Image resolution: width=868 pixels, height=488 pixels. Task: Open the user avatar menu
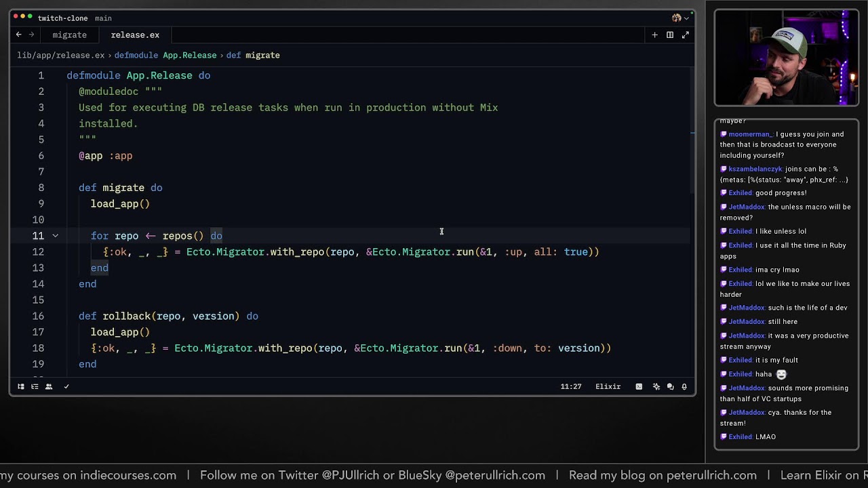point(679,18)
